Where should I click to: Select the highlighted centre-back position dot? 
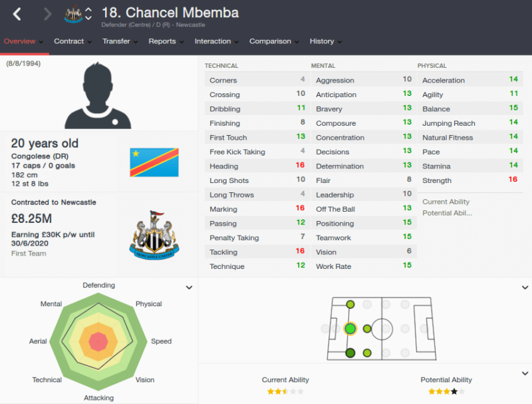pos(350,329)
